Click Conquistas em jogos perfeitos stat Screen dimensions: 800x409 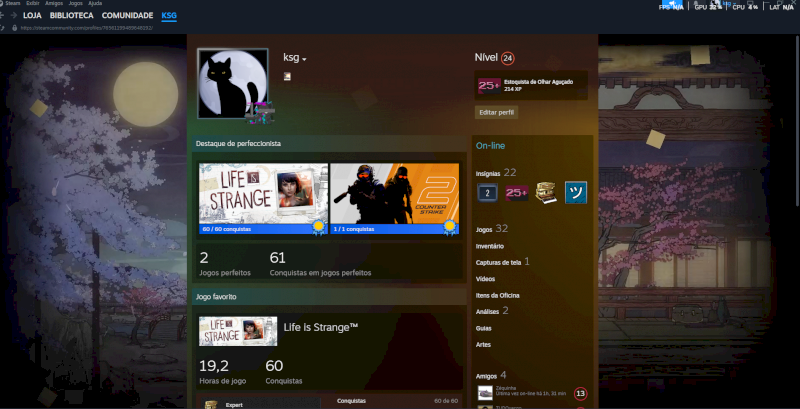320,264
